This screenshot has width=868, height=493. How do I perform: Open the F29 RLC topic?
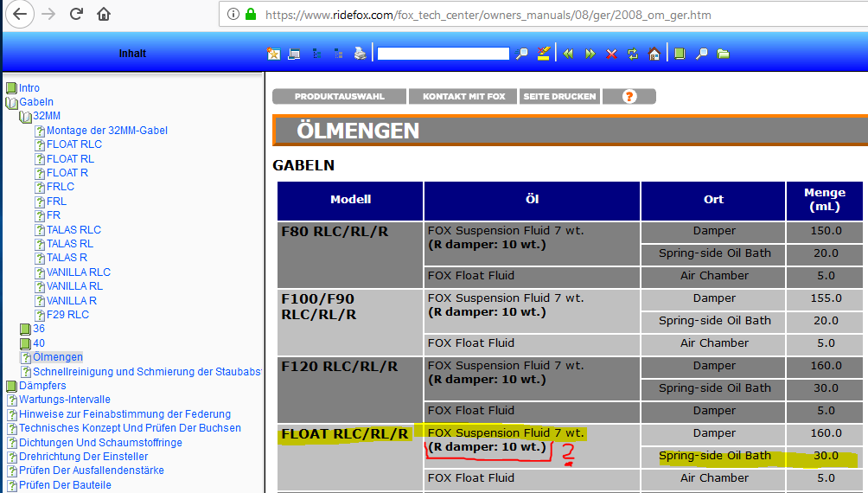(x=67, y=315)
